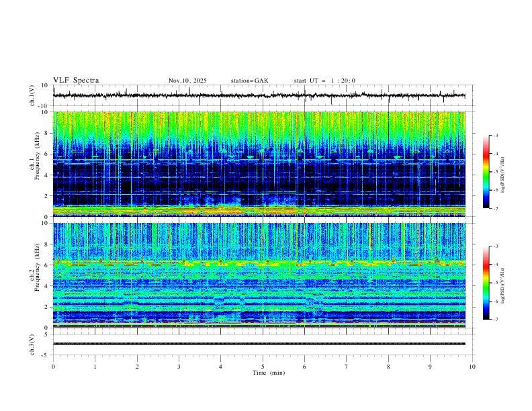532x411 pixels.
Task: Click the 'ch.3(V)' axis label
Action: pyautogui.click(x=32, y=345)
